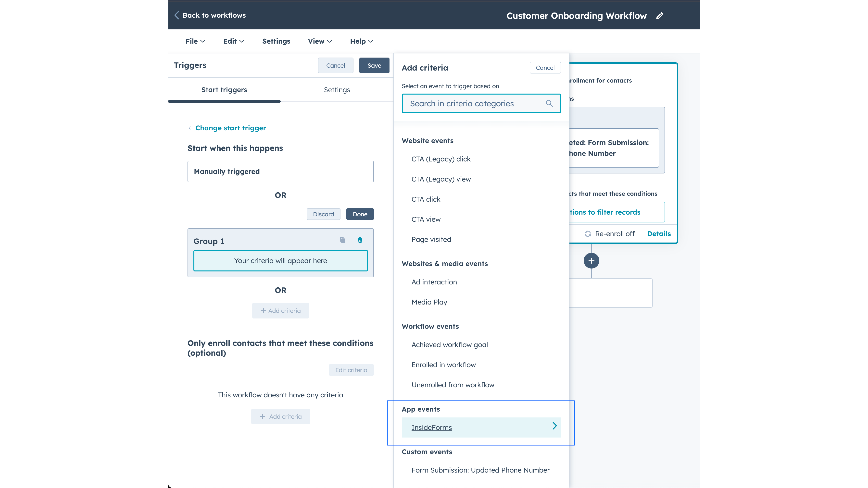Click the plus circle to add a workflow action
Viewport: 868px width, 488px height.
[591, 261]
